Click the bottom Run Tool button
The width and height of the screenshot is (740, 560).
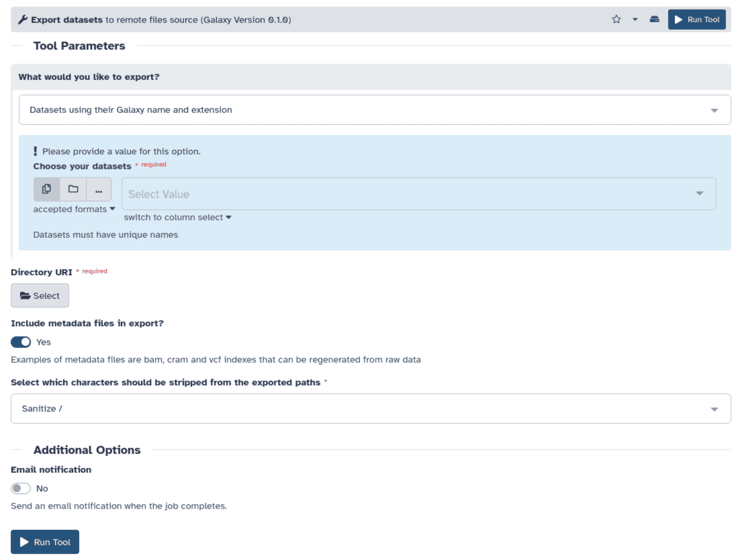coord(44,542)
